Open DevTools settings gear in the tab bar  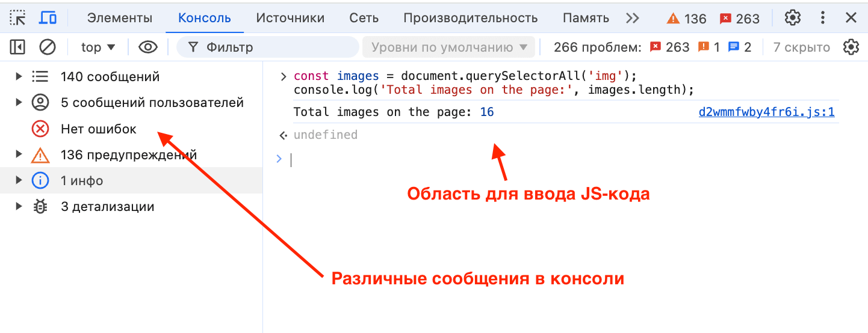click(x=793, y=18)
